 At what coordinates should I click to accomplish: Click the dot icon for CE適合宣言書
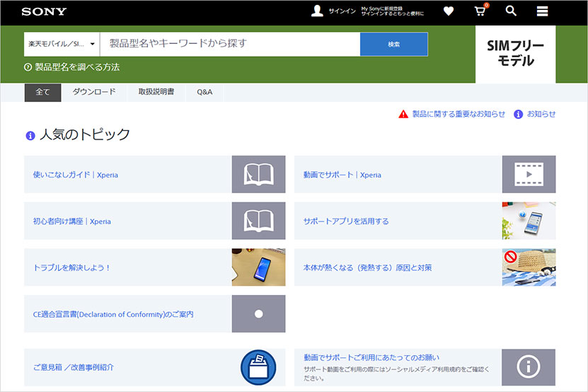(258, 313)
